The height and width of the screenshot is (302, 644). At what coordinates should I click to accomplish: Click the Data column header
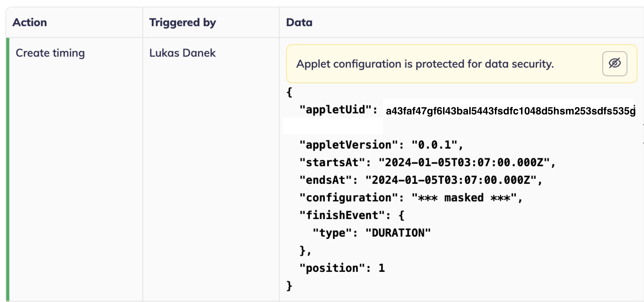coord(299,22)
